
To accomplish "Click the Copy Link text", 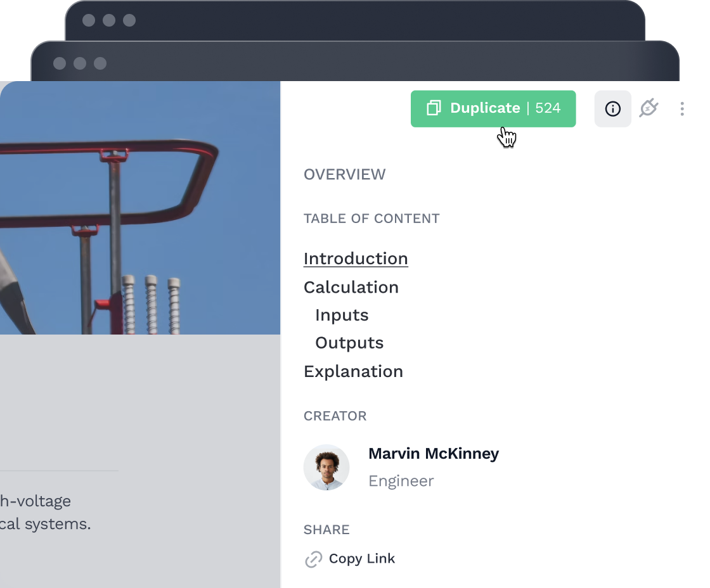I will pos(362,559).
